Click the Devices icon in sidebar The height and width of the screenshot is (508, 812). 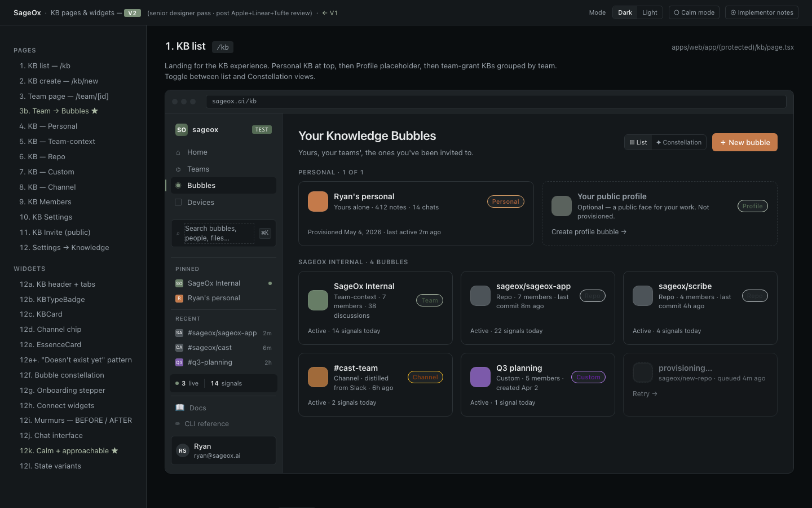point(178,202)
